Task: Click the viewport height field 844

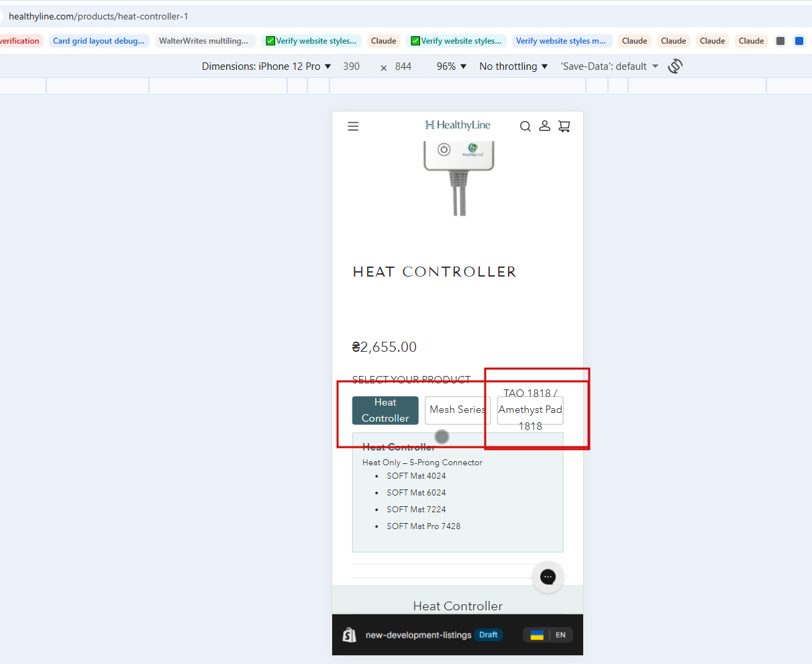Action: pos(403,66)
